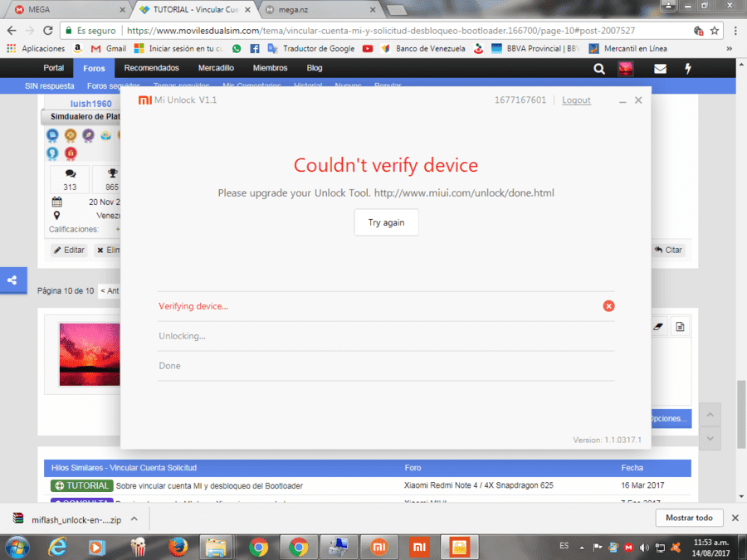Reload the current Chrome page
747x560 pixels.
47,31
